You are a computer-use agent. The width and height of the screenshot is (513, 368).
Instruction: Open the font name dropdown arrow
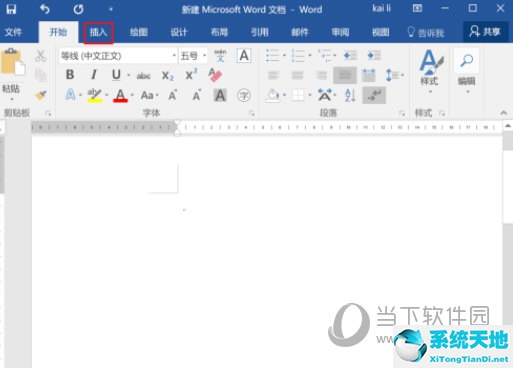[x=174, y=56]
